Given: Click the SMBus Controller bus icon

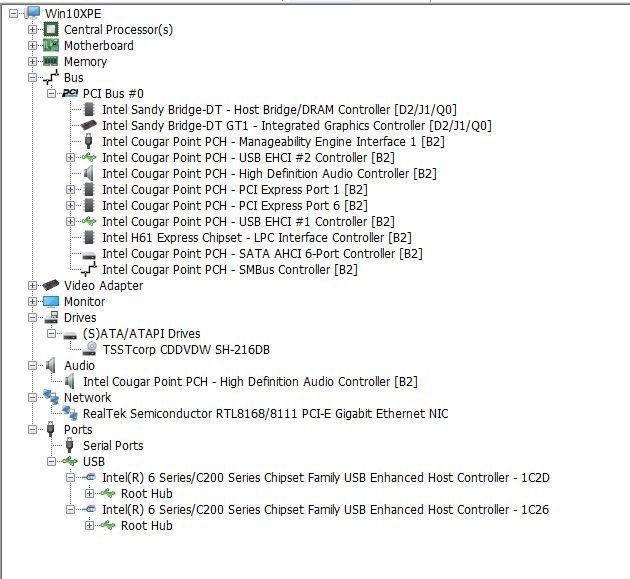Looking at the screenshot, I should [89, 269].
